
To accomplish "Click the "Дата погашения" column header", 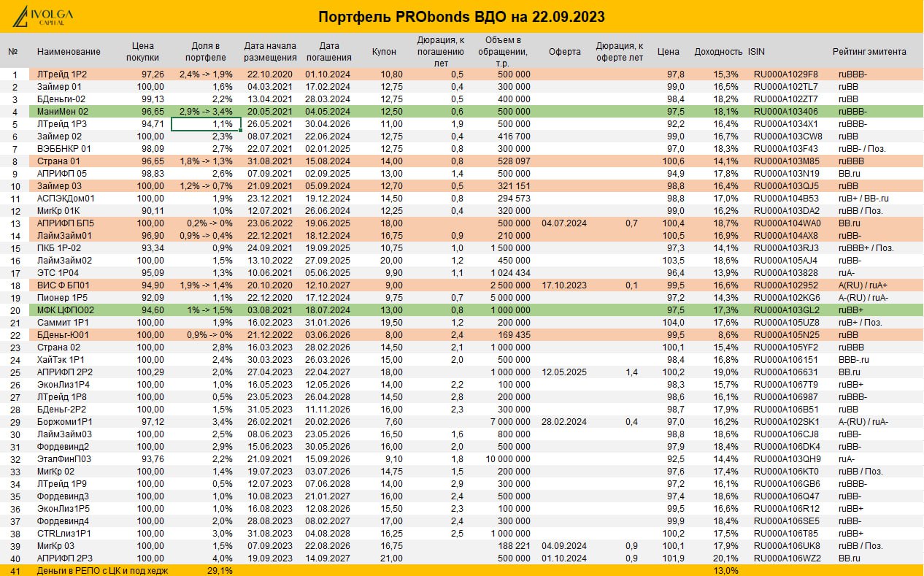I will 328,52.
